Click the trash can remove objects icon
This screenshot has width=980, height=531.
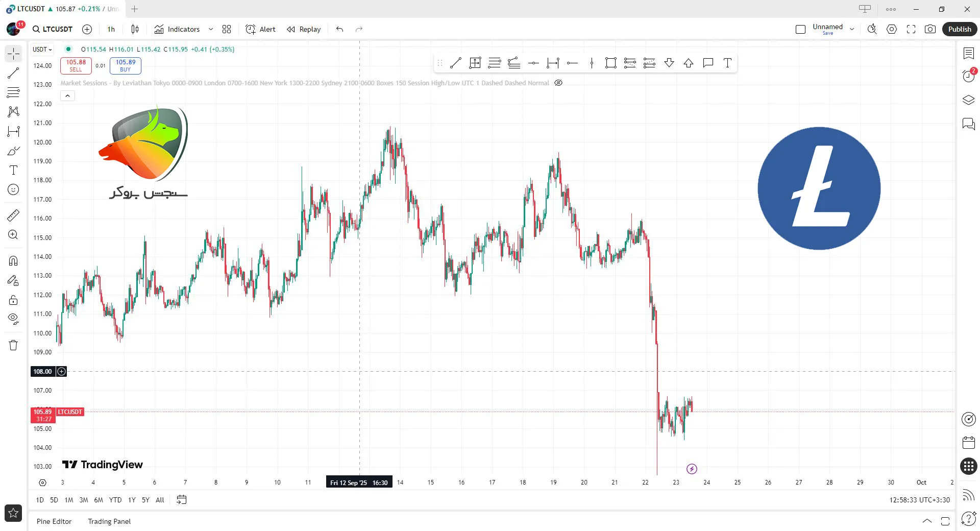pyautogui.click(x=13, y=346)
